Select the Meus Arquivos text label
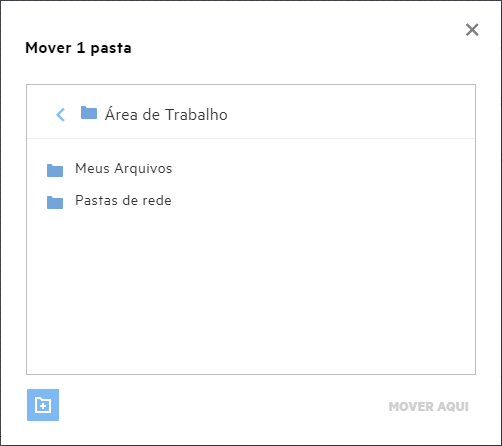Image resolution: width=502 pixels, height=446 pixels. click(x=123, y=169)
